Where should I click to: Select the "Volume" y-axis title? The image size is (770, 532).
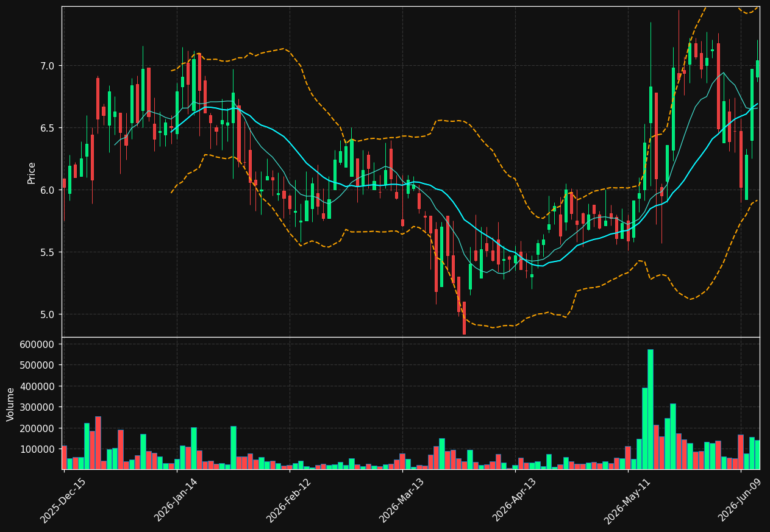(x=11, y=404)
